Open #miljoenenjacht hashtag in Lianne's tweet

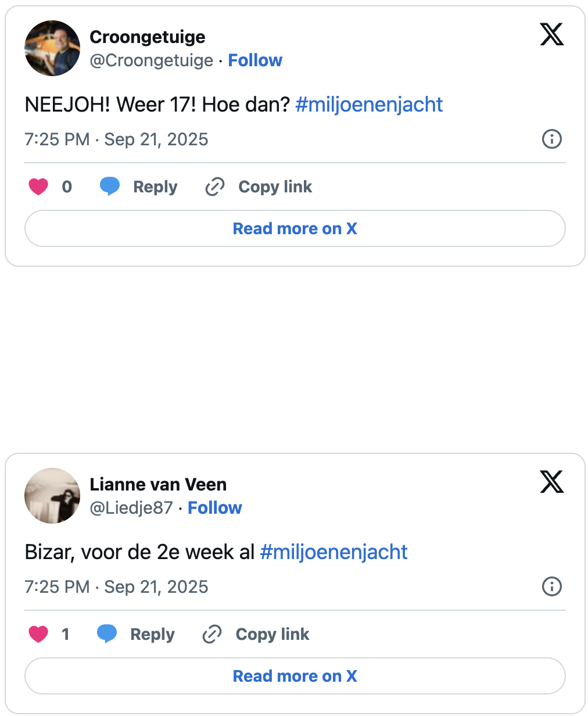(x=334, y=552)
